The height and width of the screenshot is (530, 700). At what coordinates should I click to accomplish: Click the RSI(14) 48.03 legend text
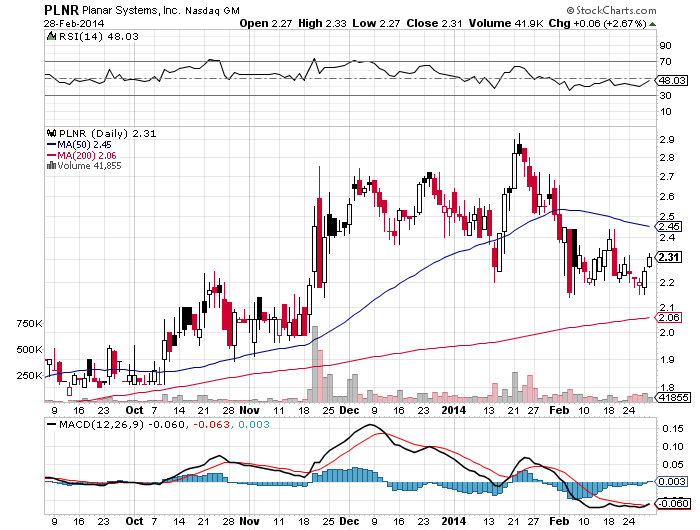[x=99, y=37]
